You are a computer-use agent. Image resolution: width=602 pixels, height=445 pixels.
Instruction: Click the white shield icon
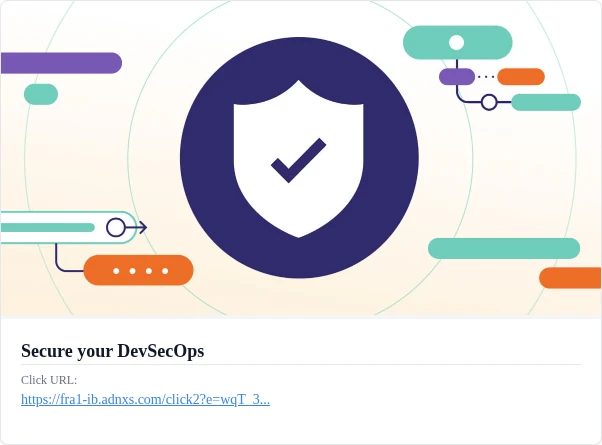coord(299,159)
